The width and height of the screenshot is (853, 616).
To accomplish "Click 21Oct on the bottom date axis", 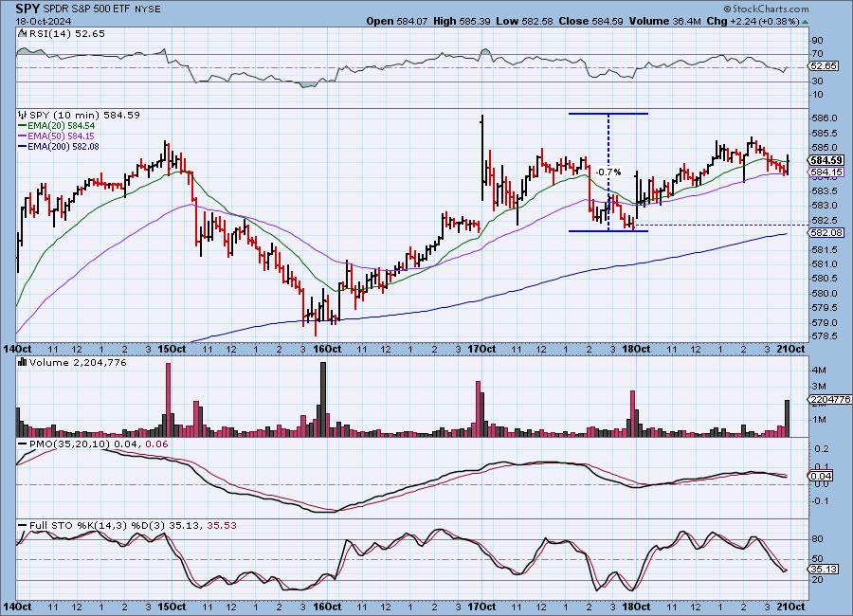I will [790, 607].
